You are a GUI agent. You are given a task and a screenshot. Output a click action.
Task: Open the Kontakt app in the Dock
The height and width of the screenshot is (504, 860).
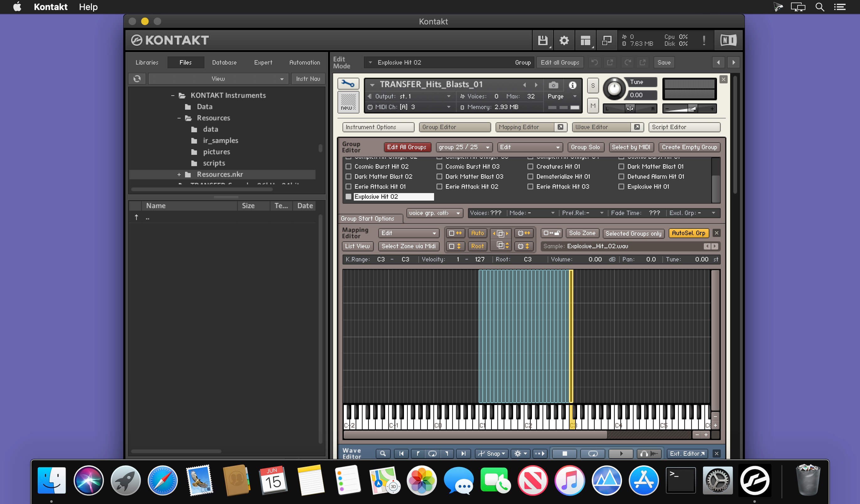click(x=755, y=480)
